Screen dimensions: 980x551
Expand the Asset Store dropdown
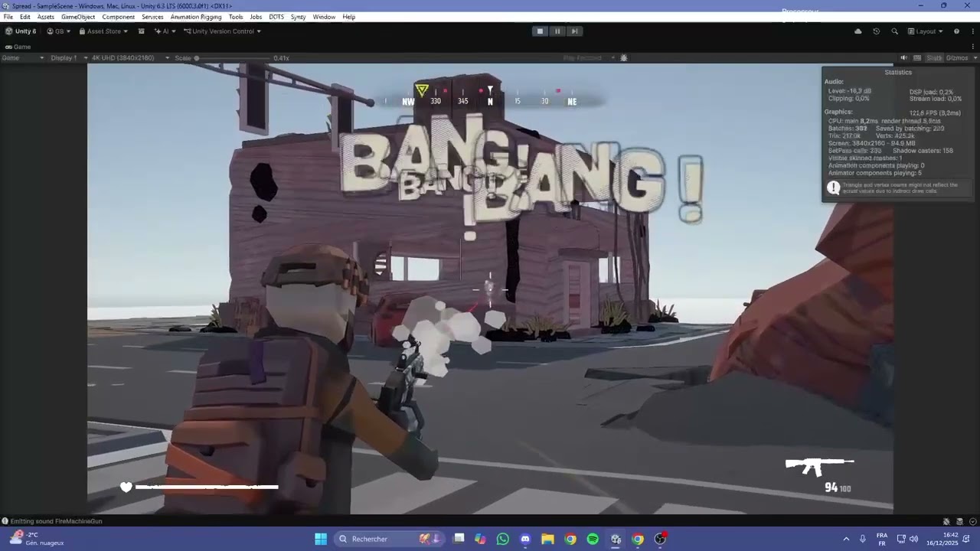click(x=103, y=31)
